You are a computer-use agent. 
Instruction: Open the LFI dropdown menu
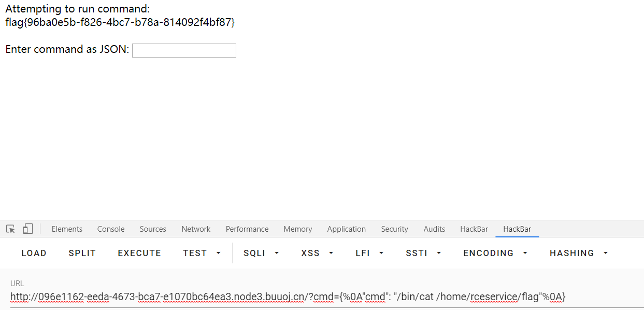[369, 253]
